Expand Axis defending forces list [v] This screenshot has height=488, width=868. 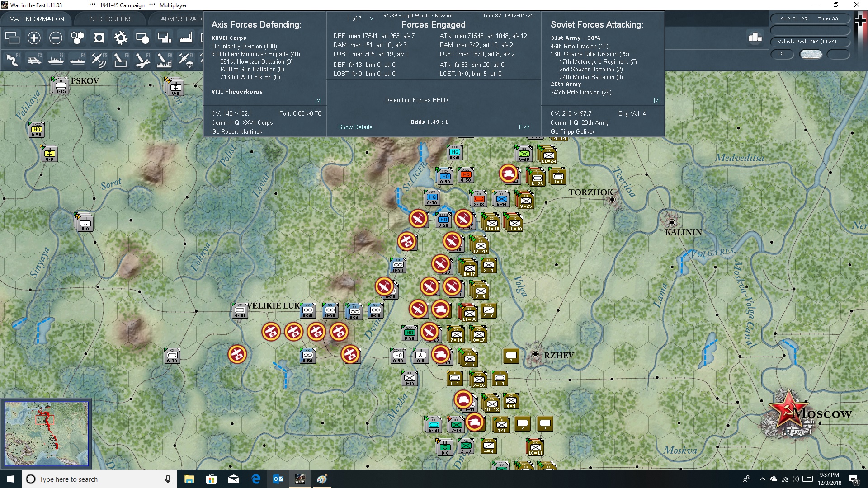(x=318, y=100)
